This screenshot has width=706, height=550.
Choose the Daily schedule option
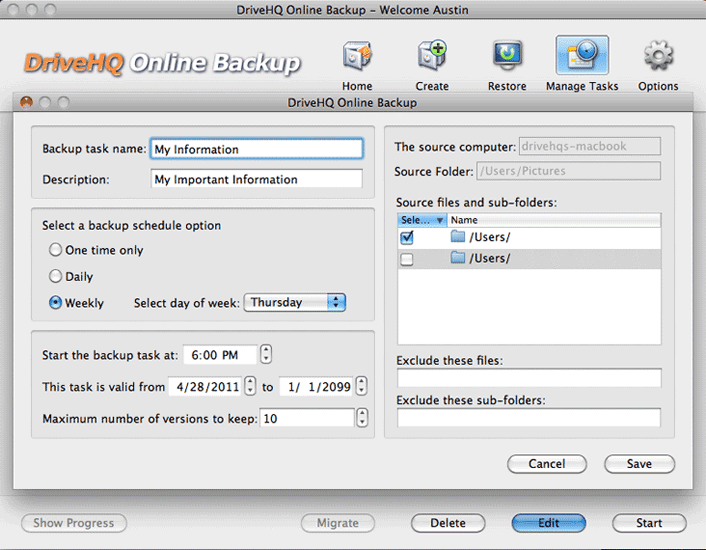click(56, 276)
